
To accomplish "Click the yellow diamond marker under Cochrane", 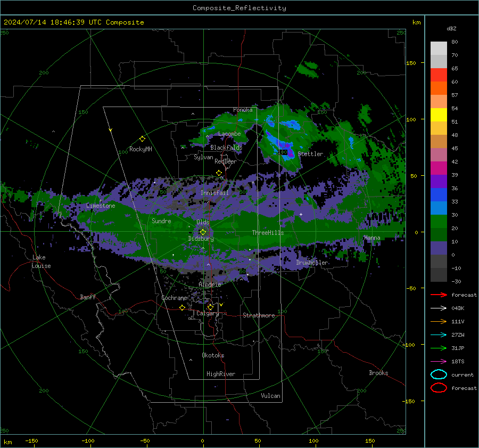I will pyautogui.click(x=182, y=307).
